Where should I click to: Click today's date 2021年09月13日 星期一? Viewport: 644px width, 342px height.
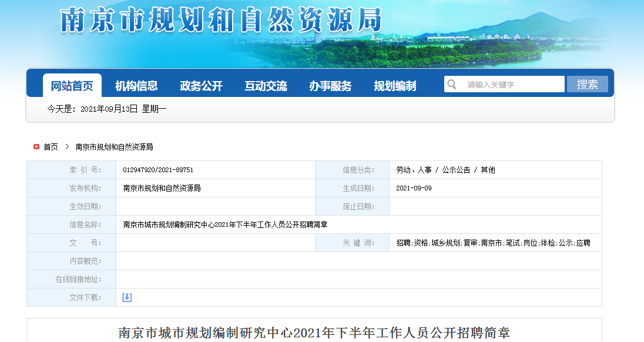pyautogui.click(x=123, y=109)
